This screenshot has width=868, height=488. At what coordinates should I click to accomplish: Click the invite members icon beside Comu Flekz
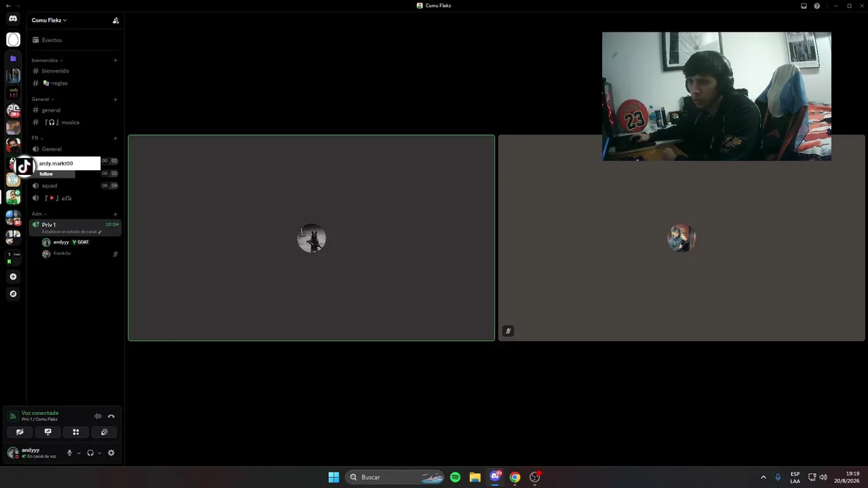[116, 20]
